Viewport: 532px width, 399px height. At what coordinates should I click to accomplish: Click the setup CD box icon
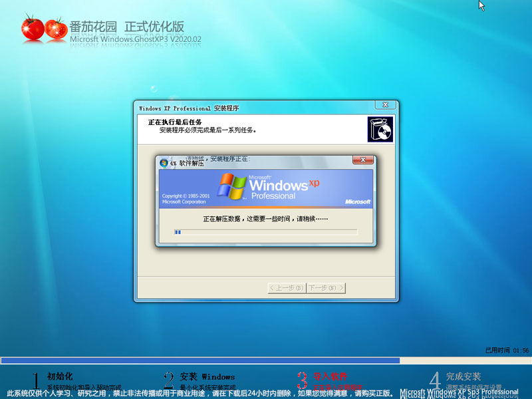[380, 129]
